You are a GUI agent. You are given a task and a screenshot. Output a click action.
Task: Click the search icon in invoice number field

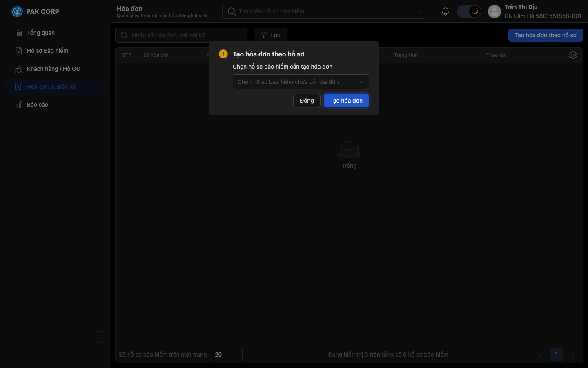pos(124,35)
